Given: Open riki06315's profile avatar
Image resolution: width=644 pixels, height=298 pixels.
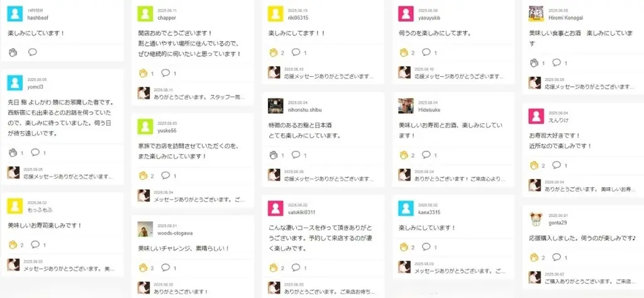Looking at the screenshot, I should 275,14.
